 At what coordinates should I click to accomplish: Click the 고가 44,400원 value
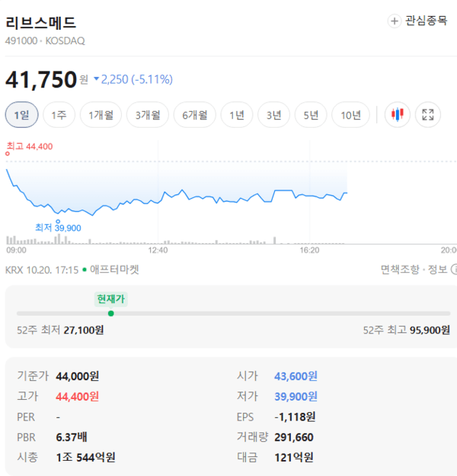click(78, 397)
